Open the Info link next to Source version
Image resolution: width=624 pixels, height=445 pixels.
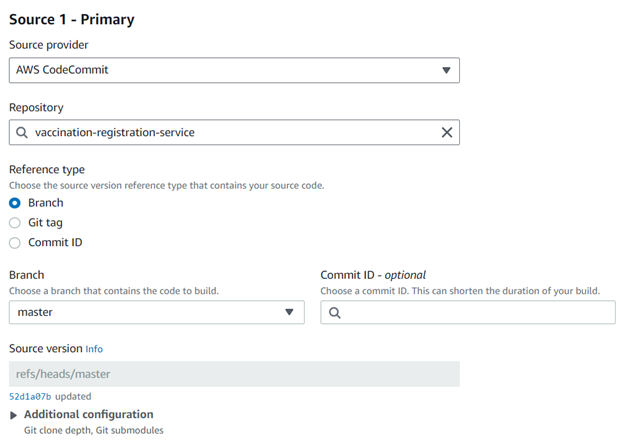pyautogui.click(x=94, y=349)
